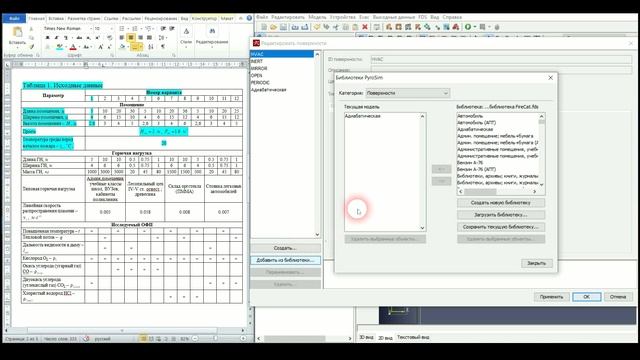The image size is (640, 360).
Task: Click Добавить из библиотеки button
Action: 285,260
